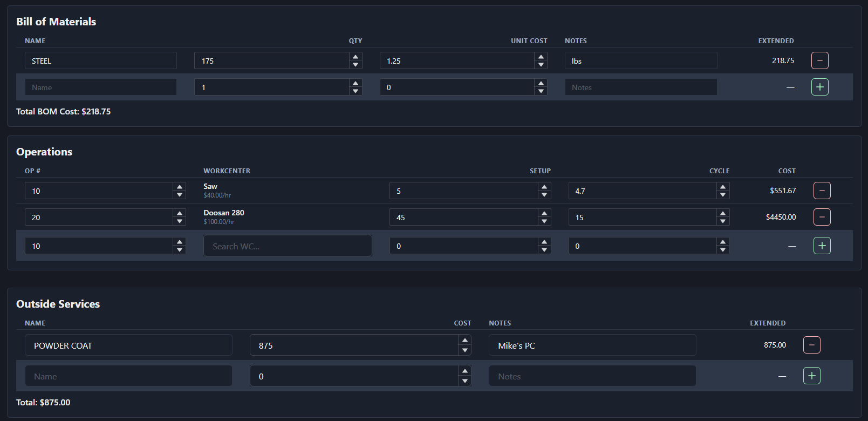This screenshot has width=868, height=421.
Task: Decrease Doosan 280 cycle time
Action: coord(723,221)
